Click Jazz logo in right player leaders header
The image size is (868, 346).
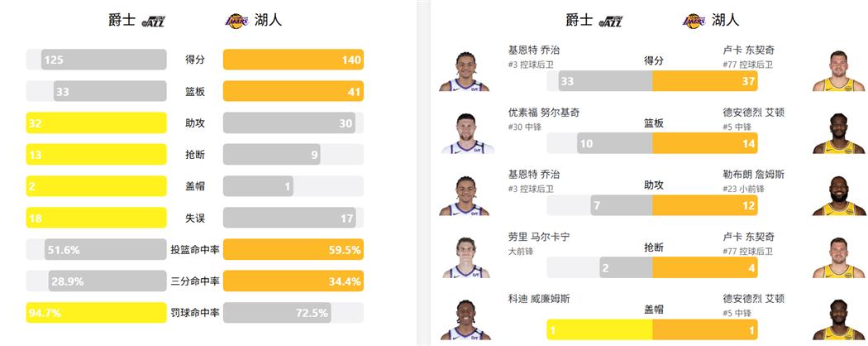pyautogui.click(x=611, y=21)
